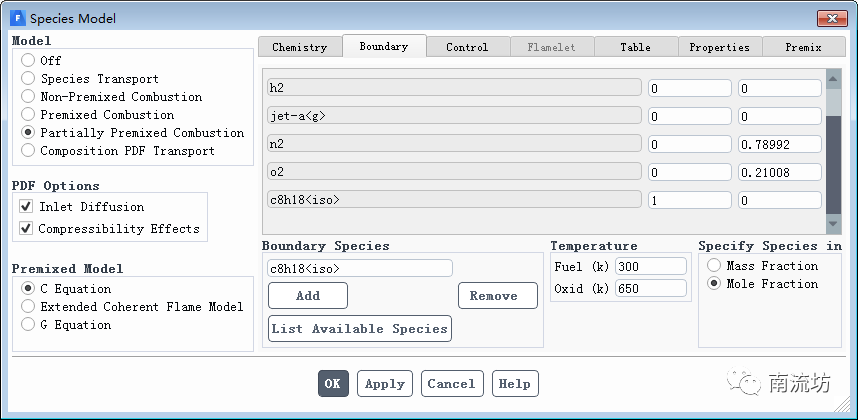Image resolution: width=858 pixels, height=420 pixels.
Task: Click List Available Species button
Action: [360, 329]
